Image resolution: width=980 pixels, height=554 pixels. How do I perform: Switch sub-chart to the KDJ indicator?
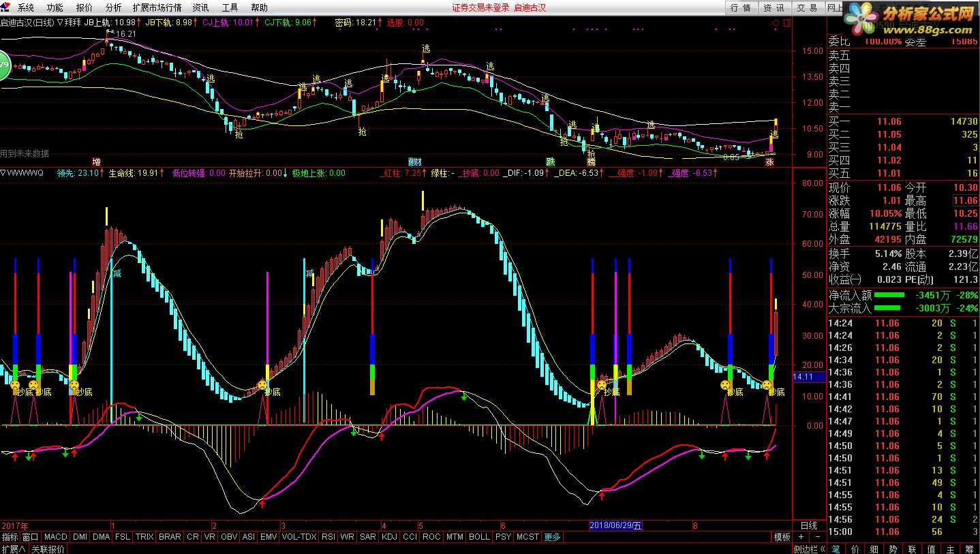(x=389, y=537)
